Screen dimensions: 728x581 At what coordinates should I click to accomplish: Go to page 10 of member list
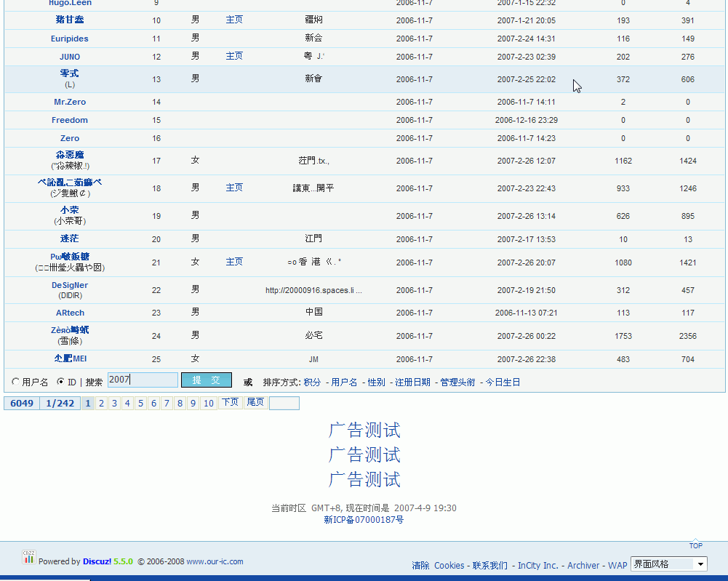click(209, 404)
